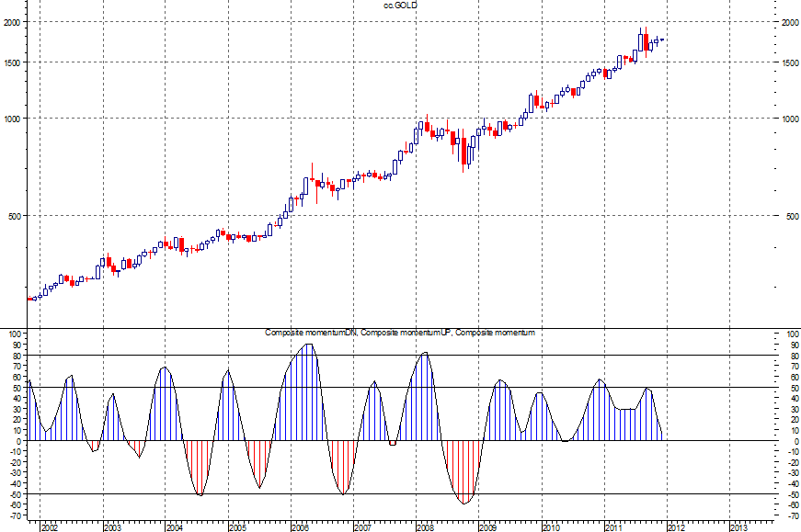Click the 2003 year label on time axis

point(112,527)
